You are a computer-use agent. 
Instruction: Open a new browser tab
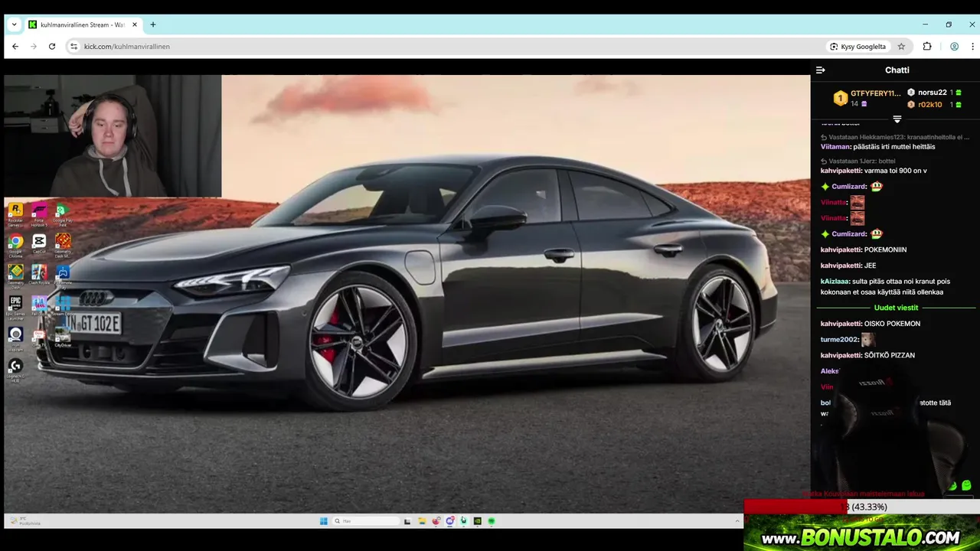pyautogui.click(x=153, y=24)
